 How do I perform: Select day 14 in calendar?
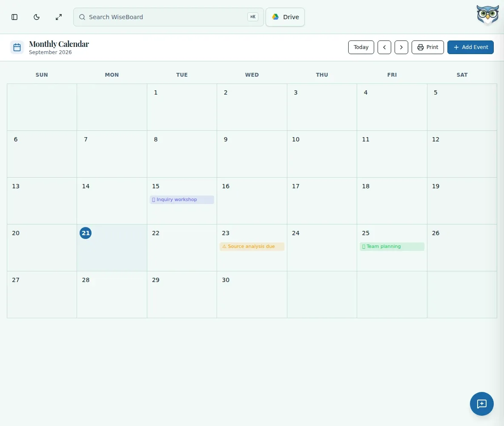point(112,201)
